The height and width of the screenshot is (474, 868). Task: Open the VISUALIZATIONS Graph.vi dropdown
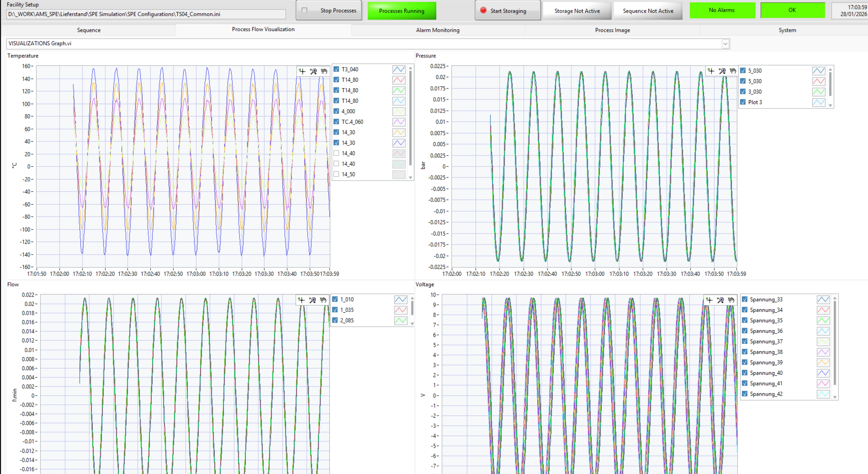pyautogui.click(x=725, y=44)
